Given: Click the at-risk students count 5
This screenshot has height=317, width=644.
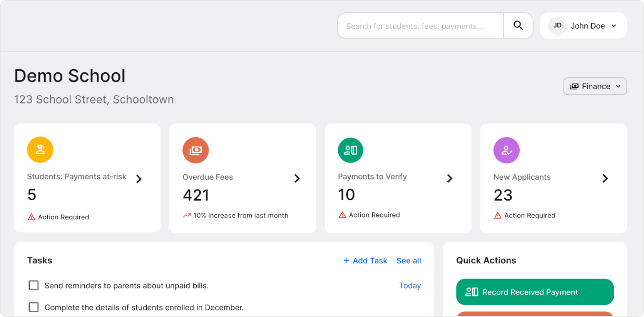Looking at the screenshot, I should pos(32,194).
